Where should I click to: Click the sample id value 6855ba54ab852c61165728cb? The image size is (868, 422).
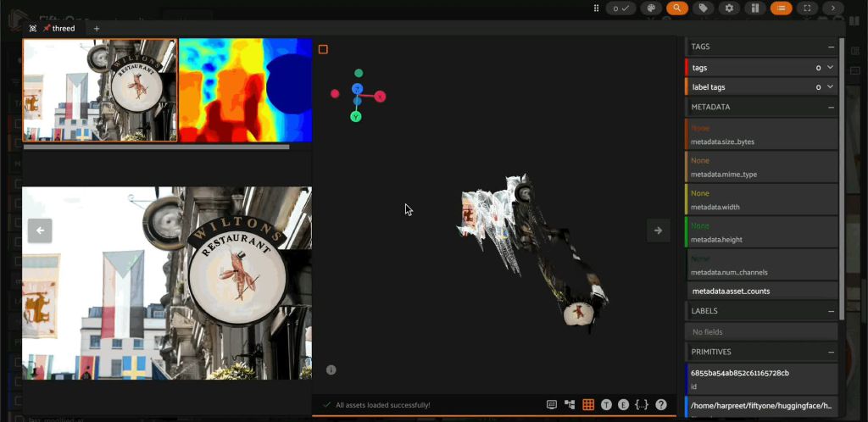742,373
